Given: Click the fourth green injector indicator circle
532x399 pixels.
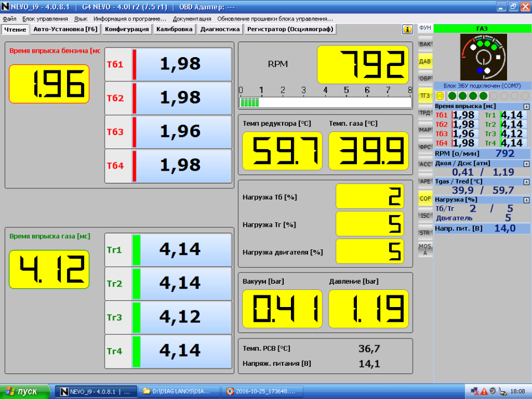Looking at the screenshot, I should [x=483, y=96].
